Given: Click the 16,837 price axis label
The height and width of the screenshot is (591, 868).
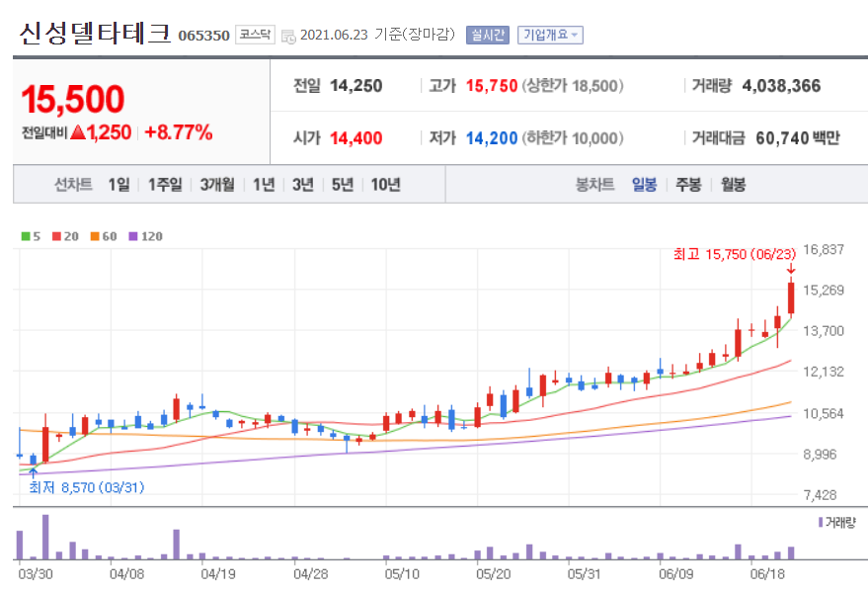Looking at the screenshot, I should [x=824, y=250].
